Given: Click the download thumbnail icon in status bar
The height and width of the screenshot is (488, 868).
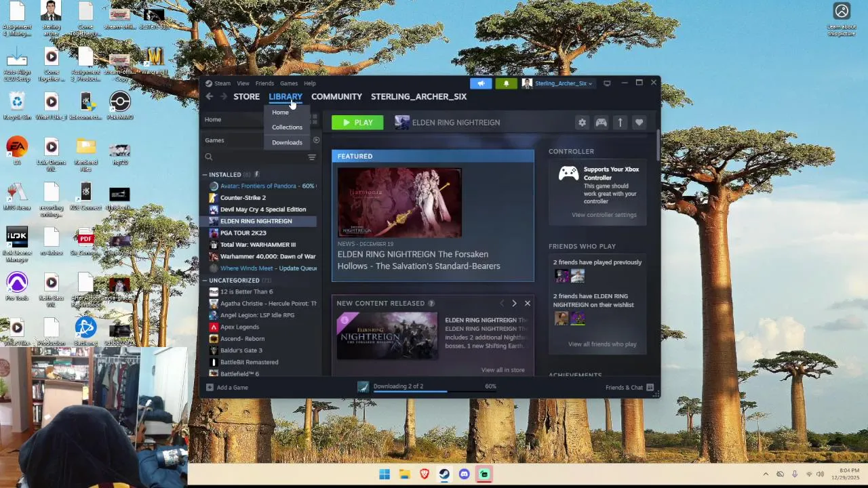Looking at the screenshot, I should [363, 387].
